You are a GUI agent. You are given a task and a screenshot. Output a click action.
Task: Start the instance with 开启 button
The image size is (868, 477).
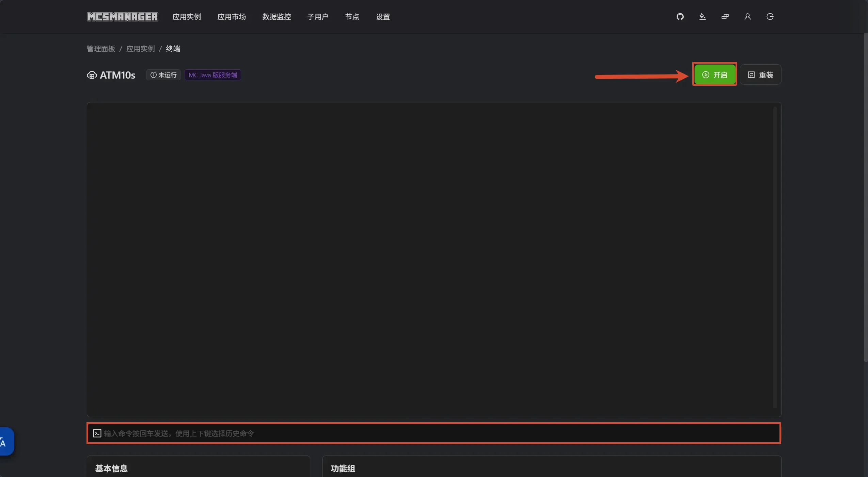[714, 75]
